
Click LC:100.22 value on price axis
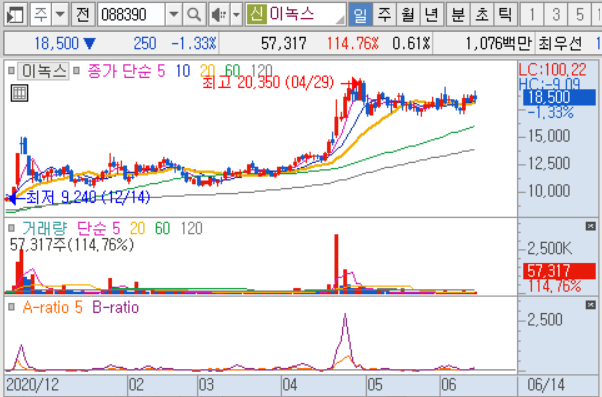(x=553, y=70)
